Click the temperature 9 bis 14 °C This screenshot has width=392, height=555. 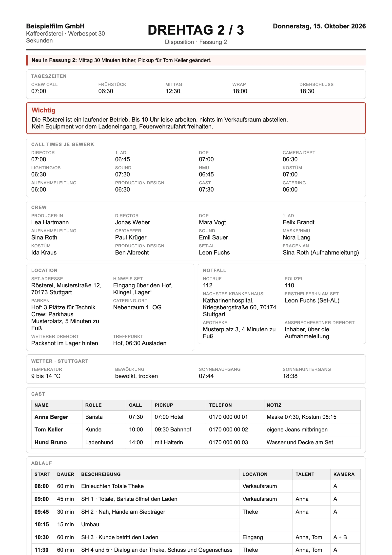click(46, 376)
